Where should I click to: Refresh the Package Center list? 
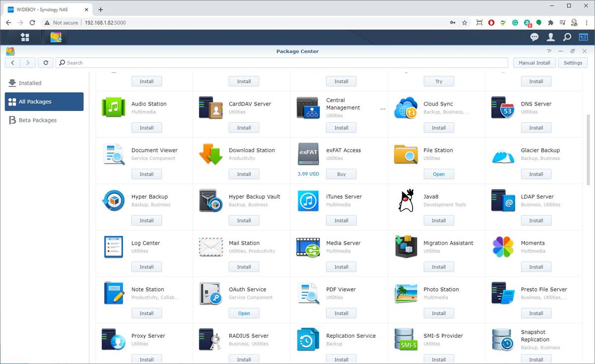(46, 63)
